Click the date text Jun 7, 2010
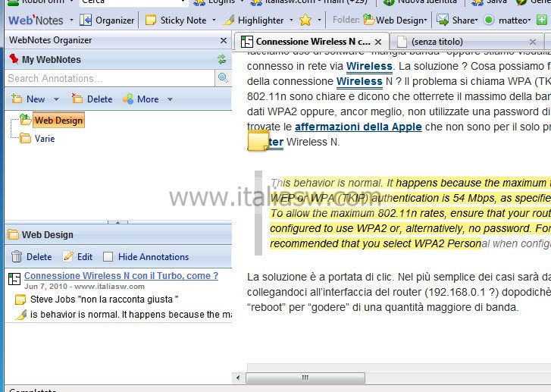Image resolution: width=551 pixels, height=392 pixels. pyautogui.click(x=45, y=286)
